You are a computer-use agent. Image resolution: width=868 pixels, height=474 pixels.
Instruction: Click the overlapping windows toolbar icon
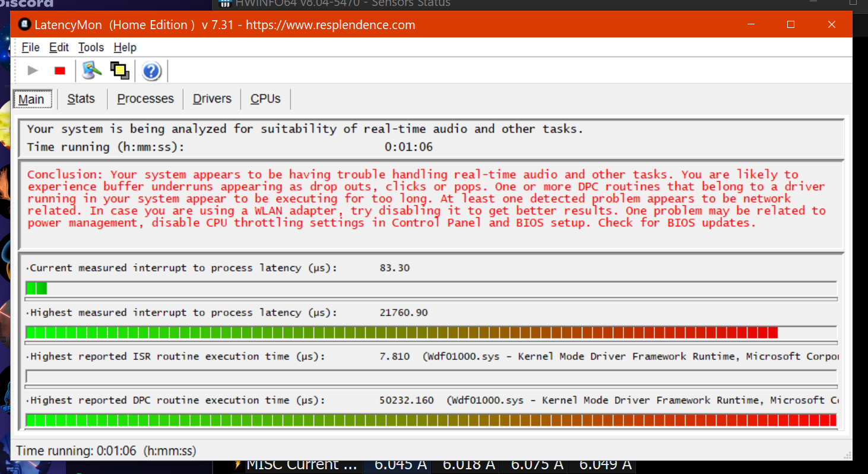pyautogui.click(x=119, y=71)
